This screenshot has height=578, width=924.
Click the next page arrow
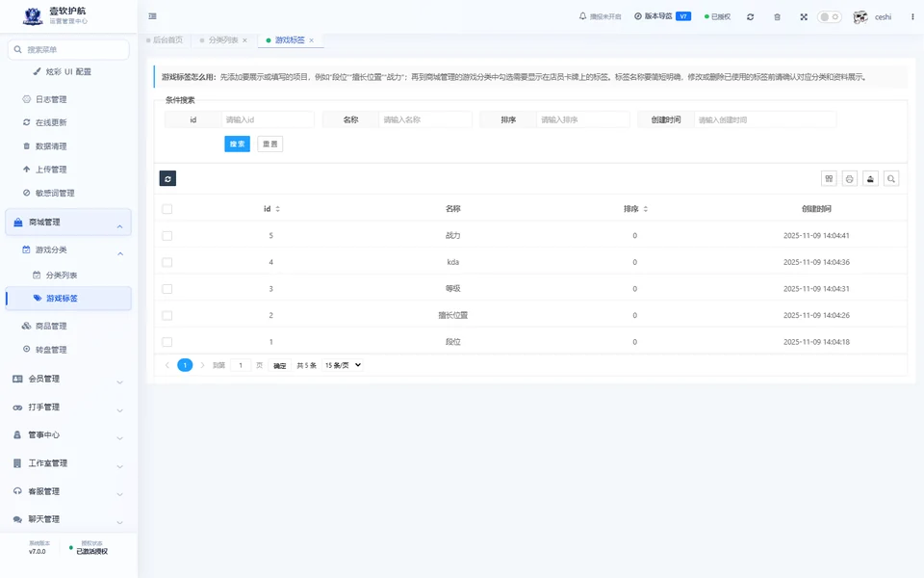coord(202,365)
